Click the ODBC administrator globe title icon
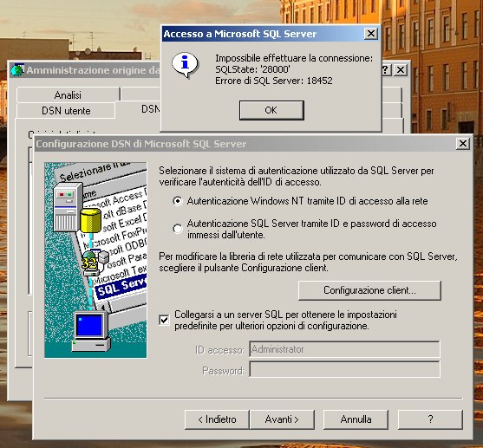Image resolution: width=483 pixels, height=448 pixels. pyautogui.click(x=17, y=70)
